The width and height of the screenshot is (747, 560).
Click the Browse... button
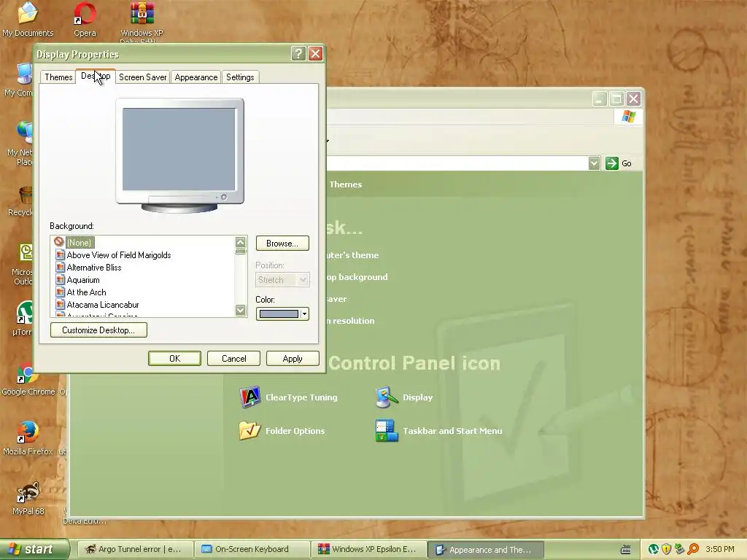pos(282,244)
